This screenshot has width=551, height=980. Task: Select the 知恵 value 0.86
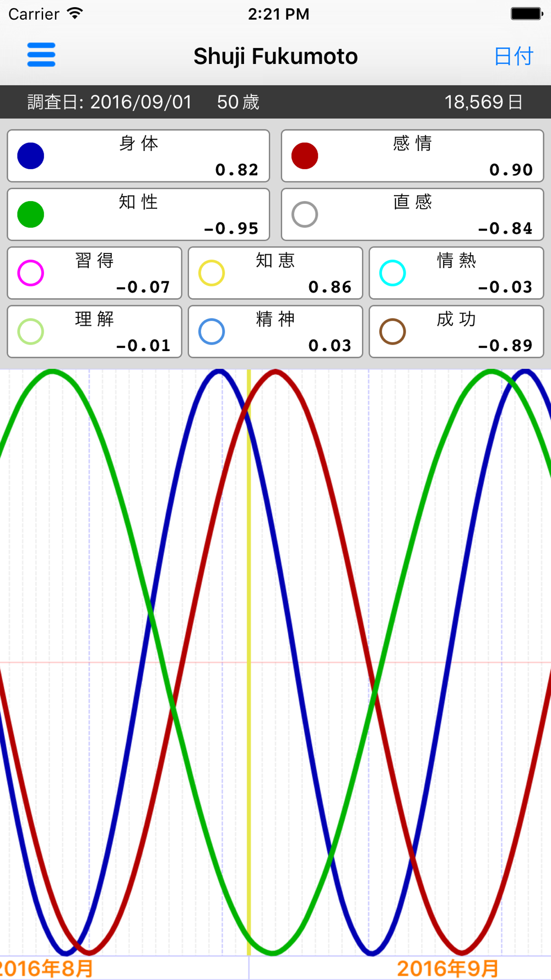click(330, 287)
